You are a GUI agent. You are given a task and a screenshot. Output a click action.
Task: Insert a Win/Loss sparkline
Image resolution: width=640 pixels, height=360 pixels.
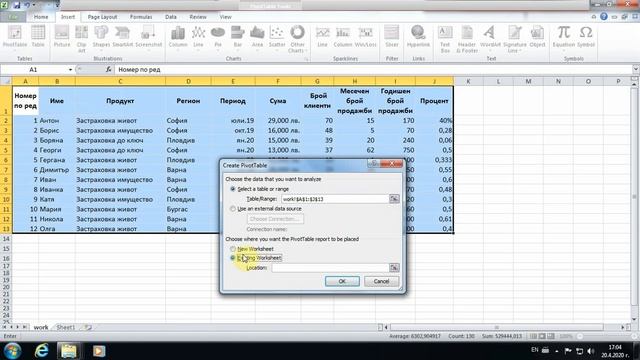(366, 37)
